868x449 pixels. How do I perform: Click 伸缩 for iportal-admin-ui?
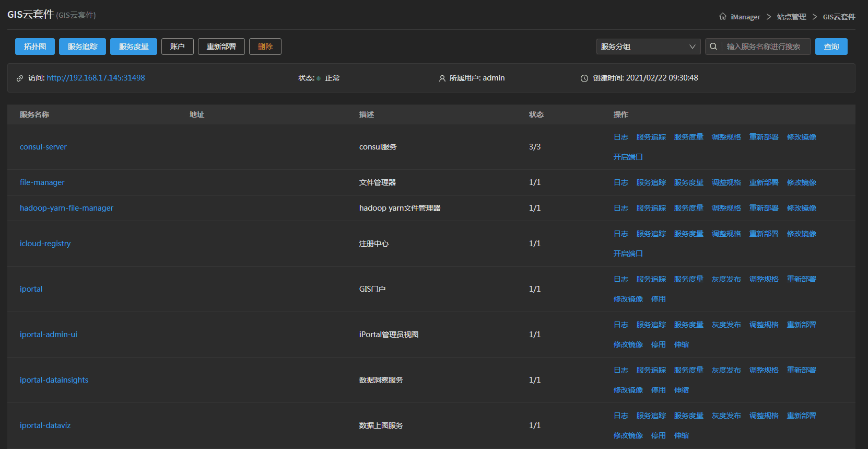point(681,344)
